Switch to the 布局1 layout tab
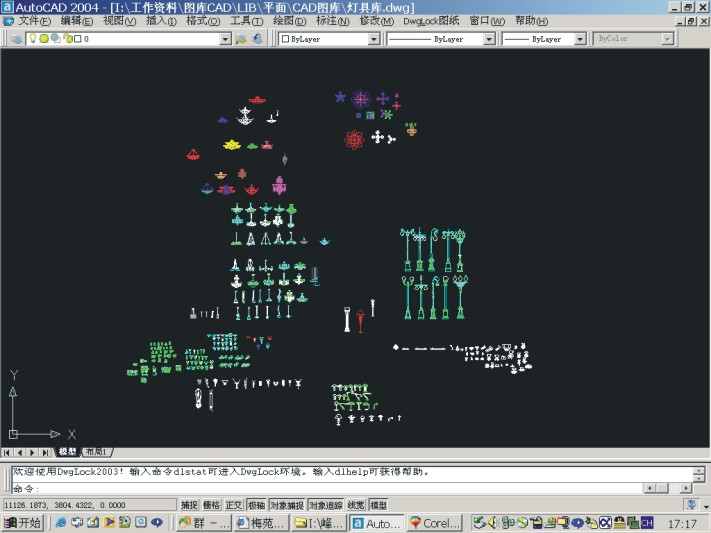The image size is (711, 533). click(96, 453)
